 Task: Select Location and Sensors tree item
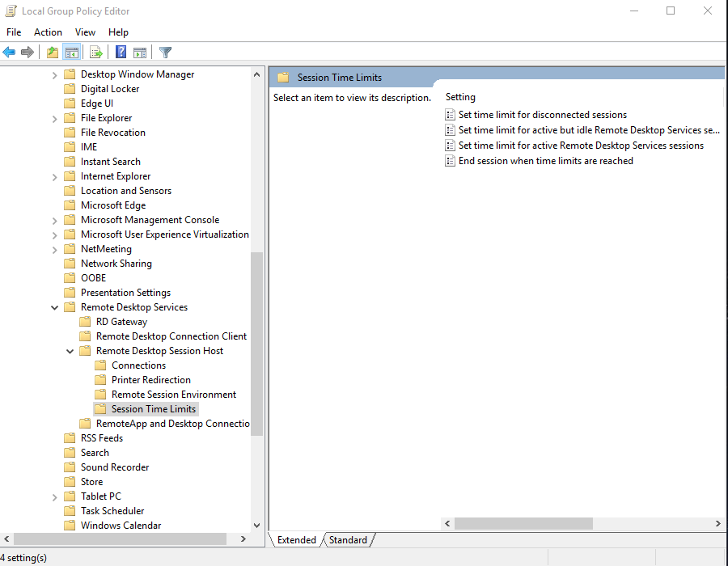[126, 191]
